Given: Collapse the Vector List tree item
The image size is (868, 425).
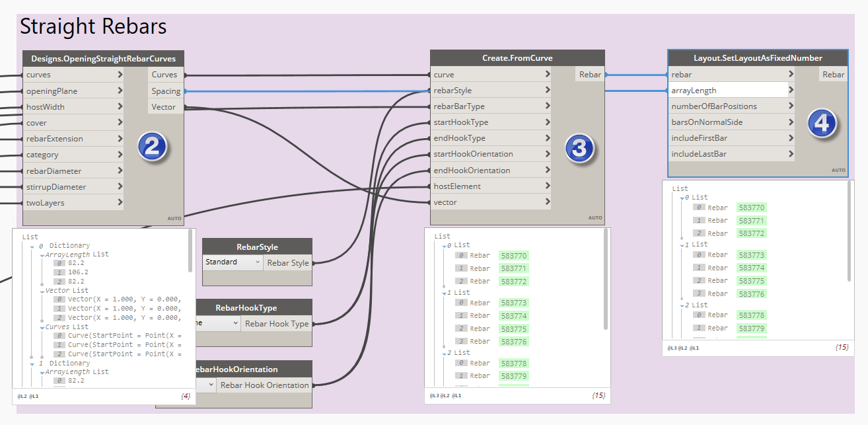Looking at the screenshot, I should pyautogui.click(x=42, y=291).
